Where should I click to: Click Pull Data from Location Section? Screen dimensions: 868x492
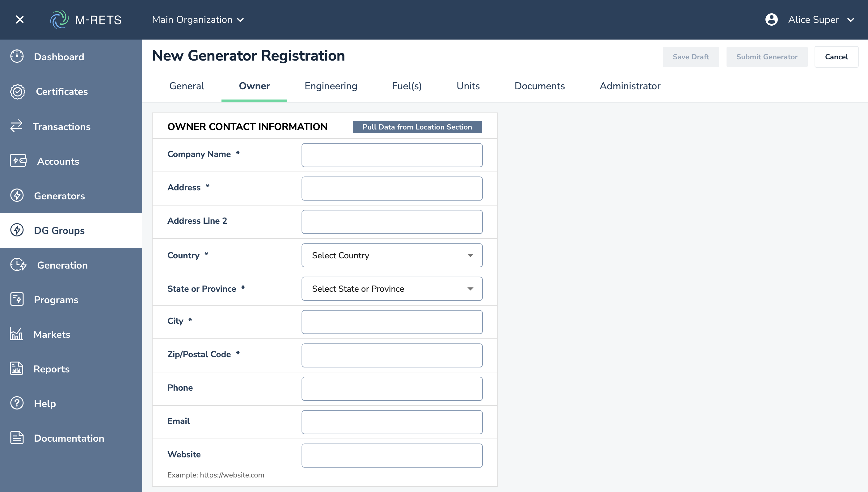coord(417,127)
